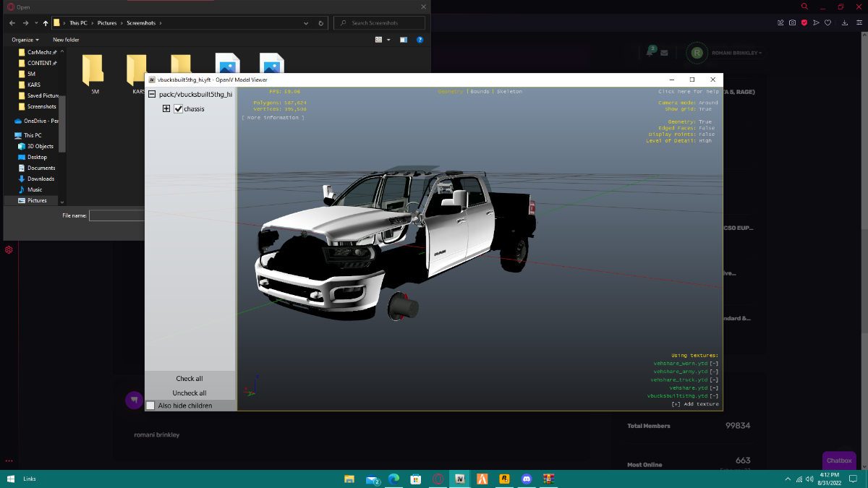
Task: Click the Opera browser taskbar icon
Action: pyautogui.click(x=438, y=479)
